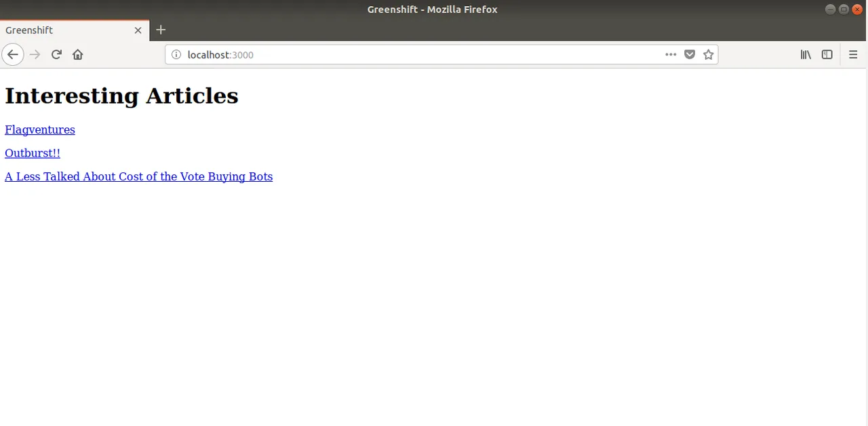868x426 pixels.
Task: Bookmark this page with the star icon
Action: coord(708,54)
